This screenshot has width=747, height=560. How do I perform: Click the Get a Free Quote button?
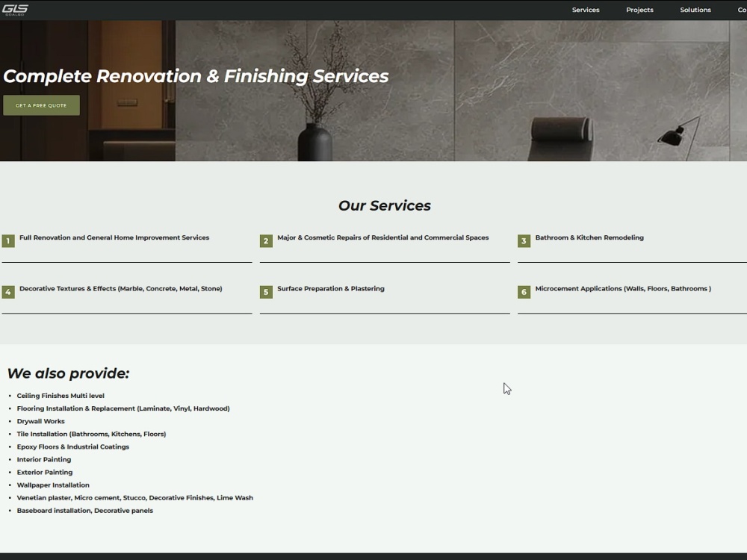(41, 105)
